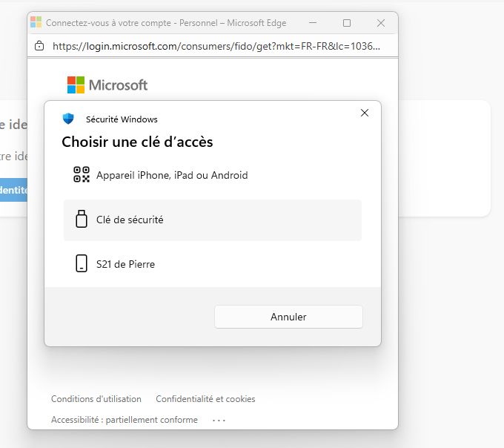Click the phone icon beside S21 de Pierre
Viewport: 504px width, 448px height.
coord(82,263)
